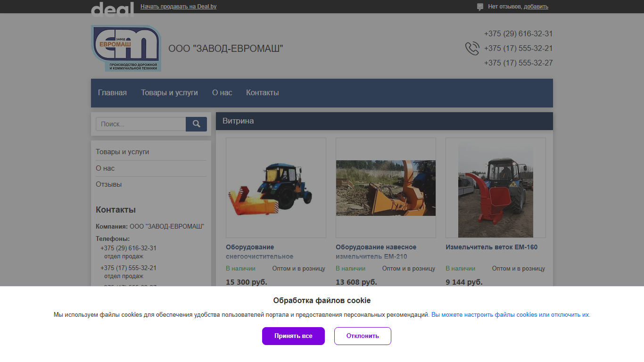Select О нас in sidebar menu
Viewport: 644px width, 362px height.
pos(105,168)
